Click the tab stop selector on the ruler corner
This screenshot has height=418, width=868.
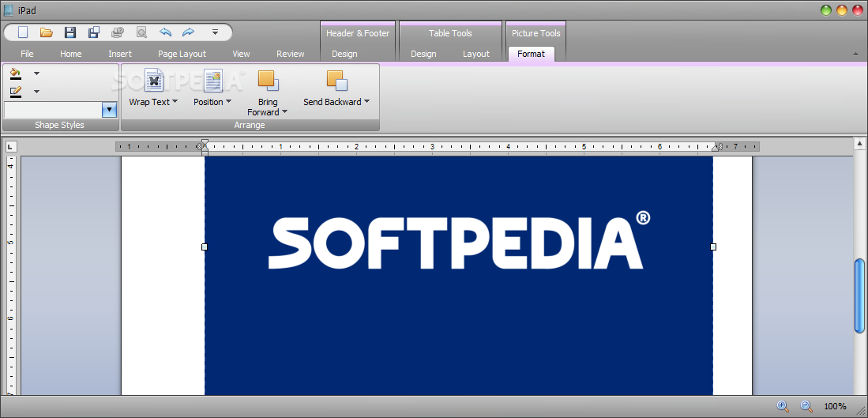coord(11,147)
